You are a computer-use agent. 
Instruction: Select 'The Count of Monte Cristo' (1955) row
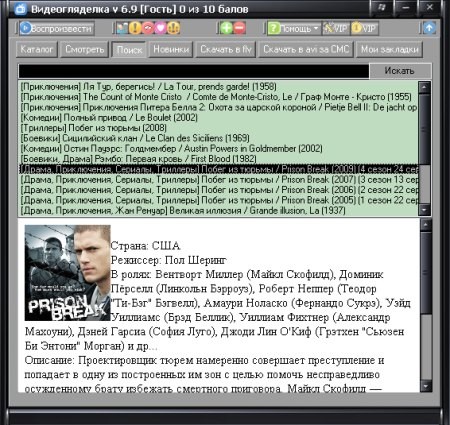click(x=218, y=97)
